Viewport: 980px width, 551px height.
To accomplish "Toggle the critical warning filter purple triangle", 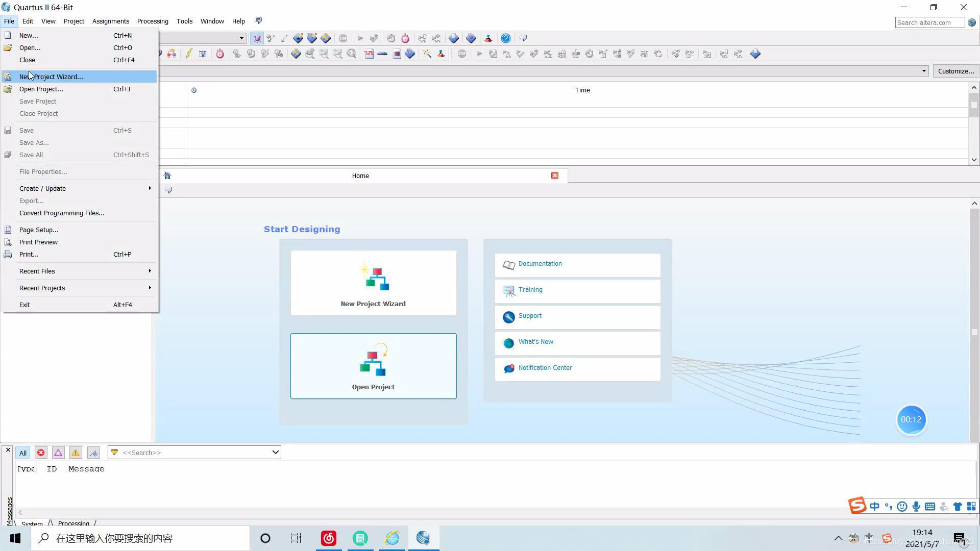I will (x=58, y=453).
